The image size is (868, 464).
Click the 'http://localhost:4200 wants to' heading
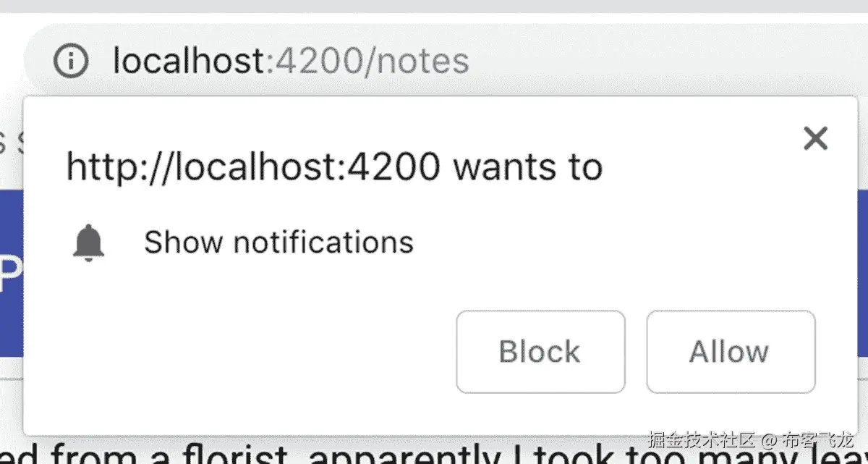tap(334, 167)
